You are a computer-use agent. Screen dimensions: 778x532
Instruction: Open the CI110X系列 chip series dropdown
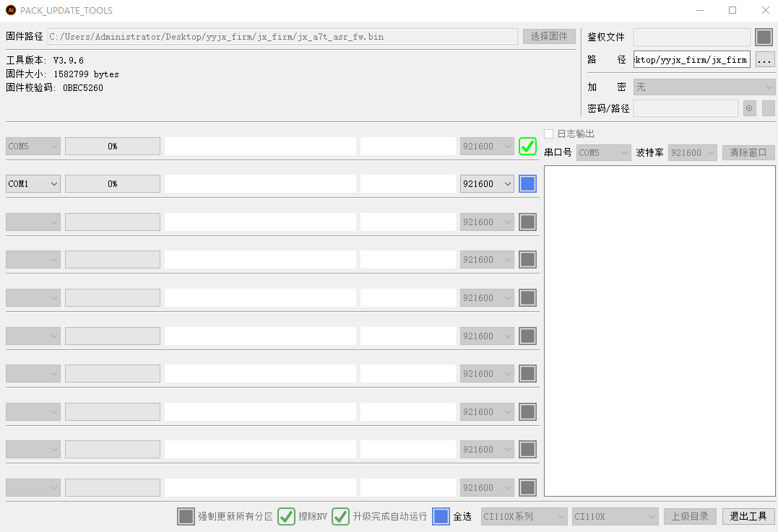(x=524, y=516)
